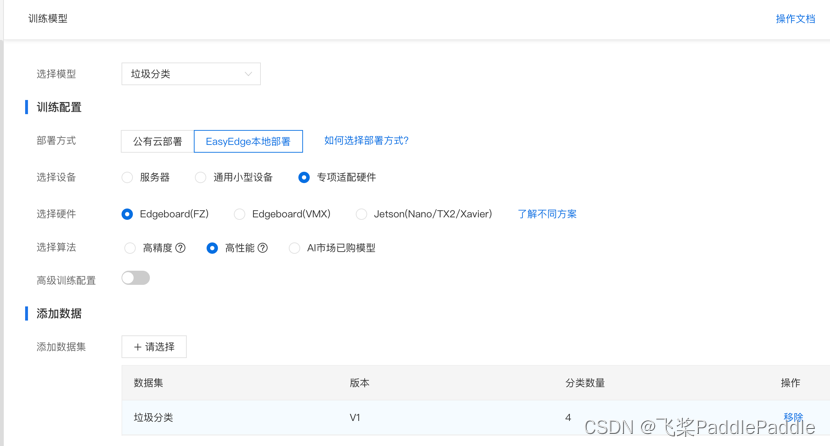Screen dimensions: 830x446
Task: Open the 了解不同方案 link
Action: coord(546,214)
